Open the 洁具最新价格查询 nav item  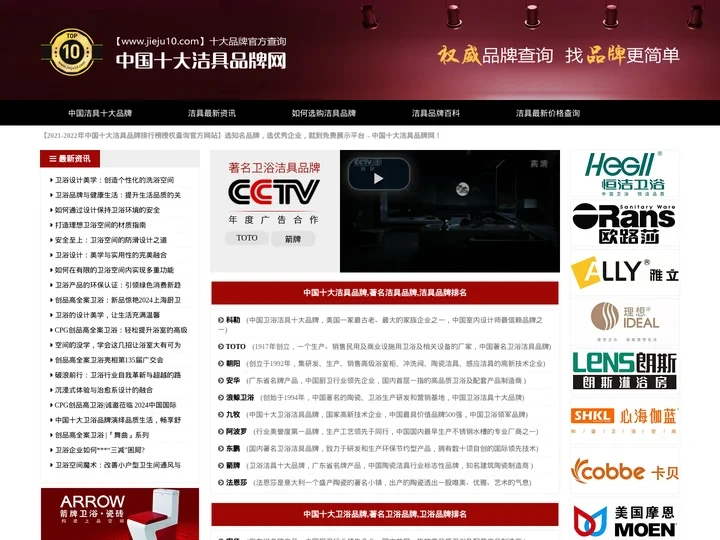(x=548, y=113)
